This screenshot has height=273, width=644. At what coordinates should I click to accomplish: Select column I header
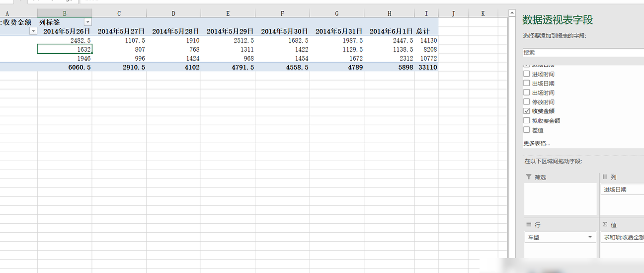point(426,13)
